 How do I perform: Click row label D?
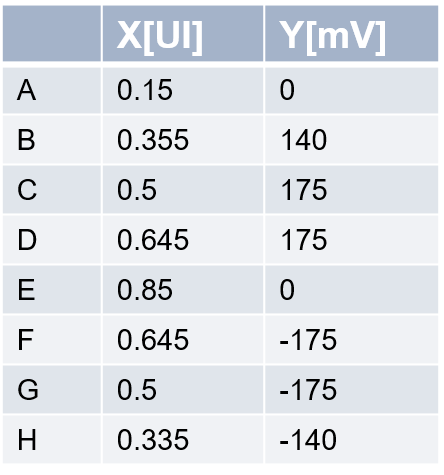27,240
